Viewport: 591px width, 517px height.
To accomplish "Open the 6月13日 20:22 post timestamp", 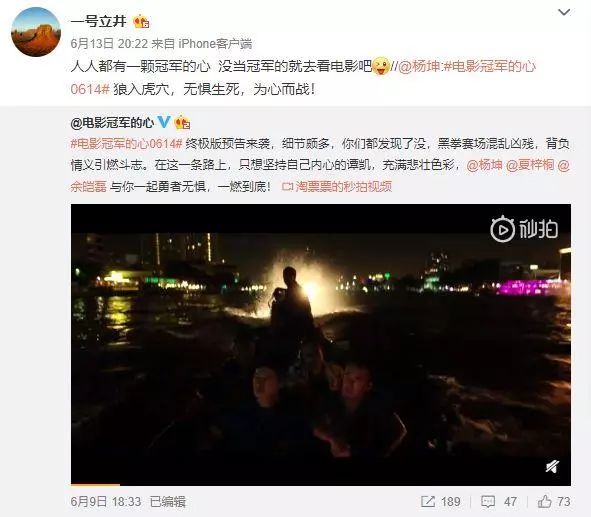I will click(109, 44).
